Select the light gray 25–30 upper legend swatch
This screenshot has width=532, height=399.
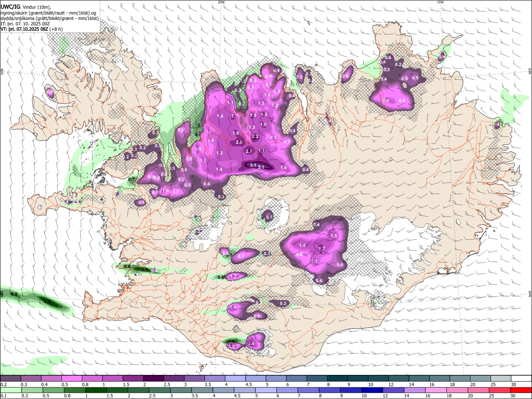coord(501,379)
